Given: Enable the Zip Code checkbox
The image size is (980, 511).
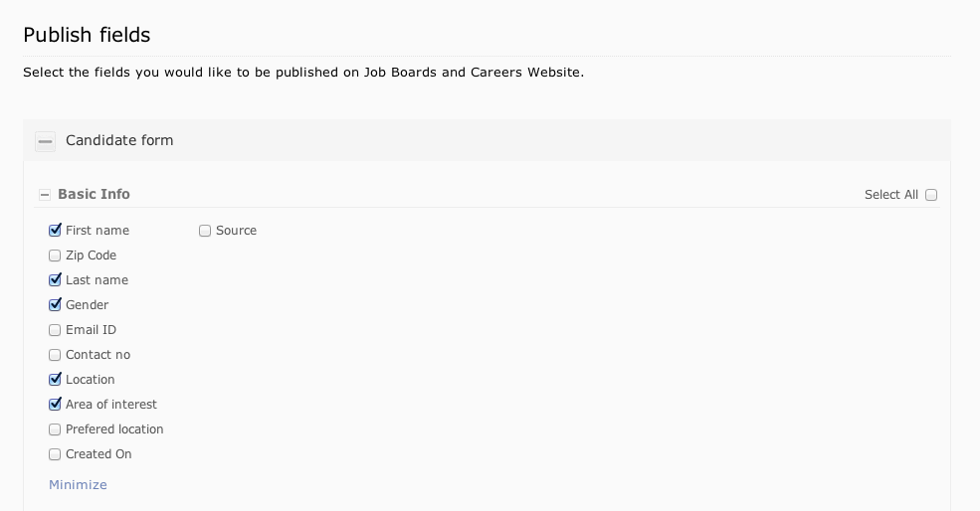Looking at the screenshot, I should pos(55,255).
